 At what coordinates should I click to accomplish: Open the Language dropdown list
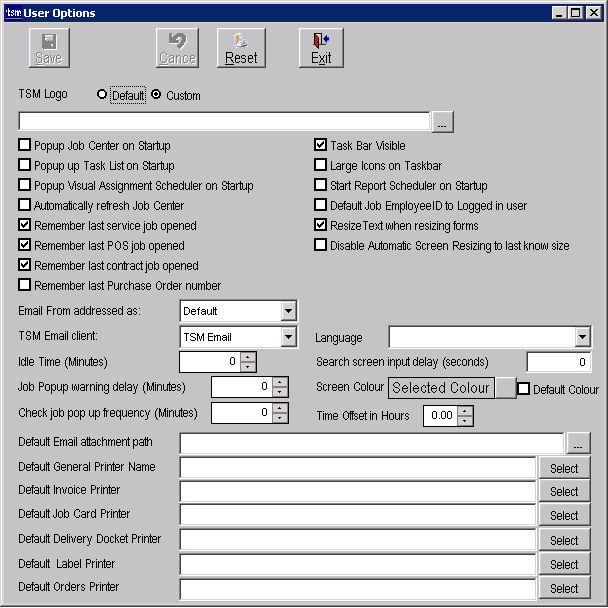(x=582, y=338)
